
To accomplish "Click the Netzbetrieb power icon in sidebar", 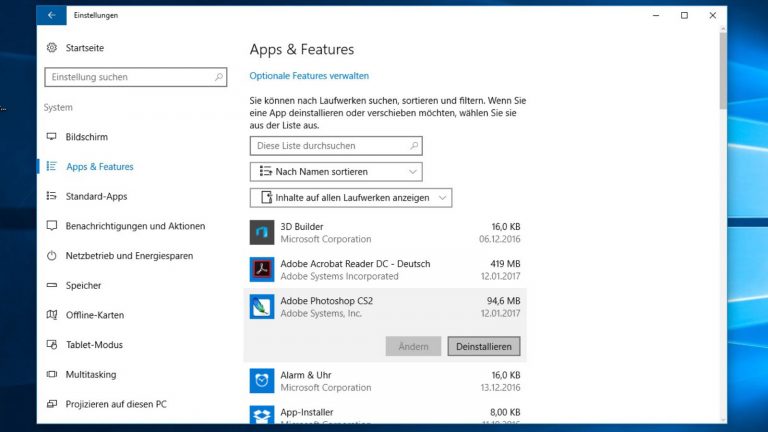I will pyautogui.click(x=52, y=256).
